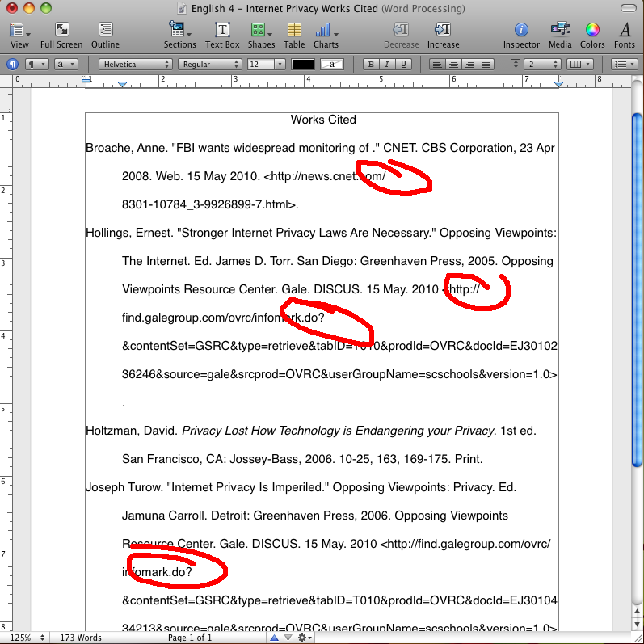The image size is (644, 644).
Task: Show the Outline view
Action: coord(105,36)
